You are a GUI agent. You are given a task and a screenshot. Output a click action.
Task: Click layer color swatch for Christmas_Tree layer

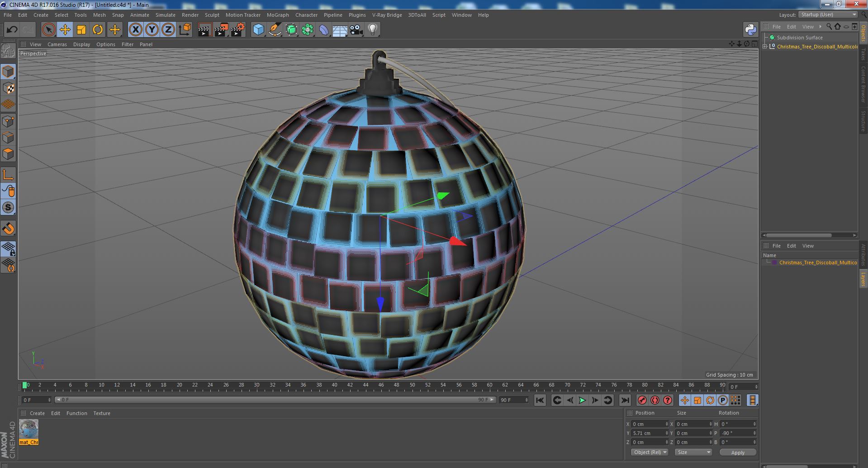[x=774, y=263]
